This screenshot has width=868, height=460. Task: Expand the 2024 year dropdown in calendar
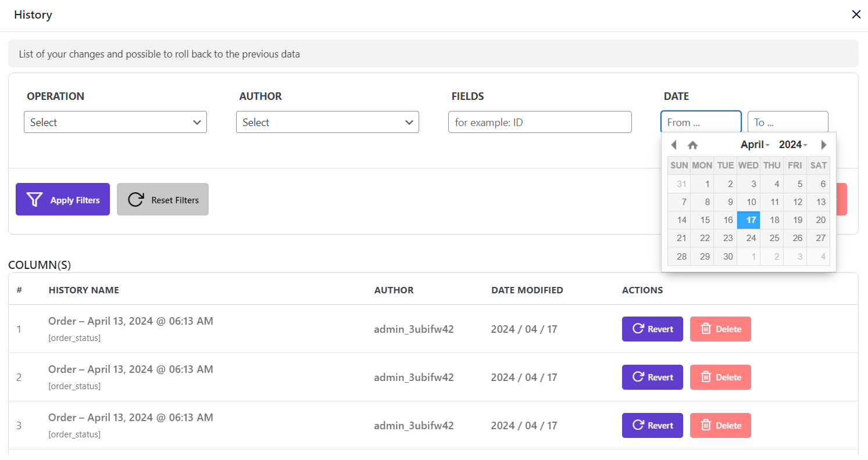pos(793,145)
